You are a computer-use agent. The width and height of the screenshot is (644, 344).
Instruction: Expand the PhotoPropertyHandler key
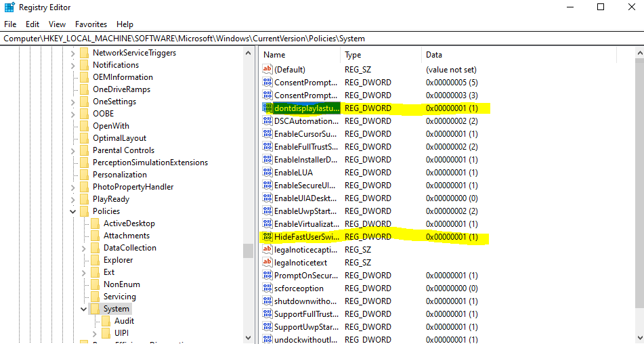coord(73,187)
